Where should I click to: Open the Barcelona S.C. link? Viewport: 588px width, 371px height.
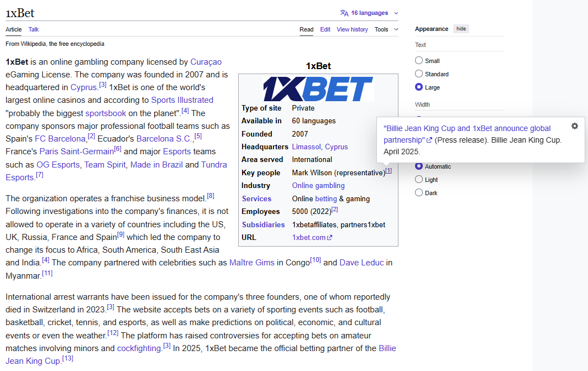(164, 139)
